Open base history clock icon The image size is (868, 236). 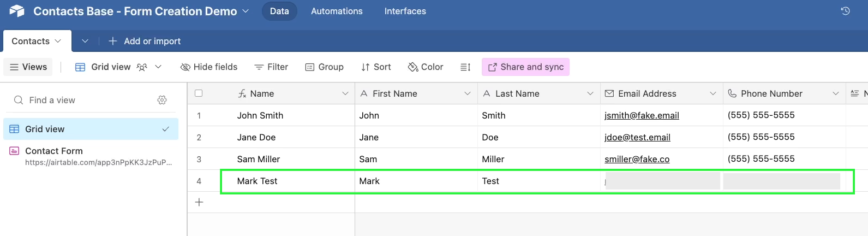[x=845, y=11]
